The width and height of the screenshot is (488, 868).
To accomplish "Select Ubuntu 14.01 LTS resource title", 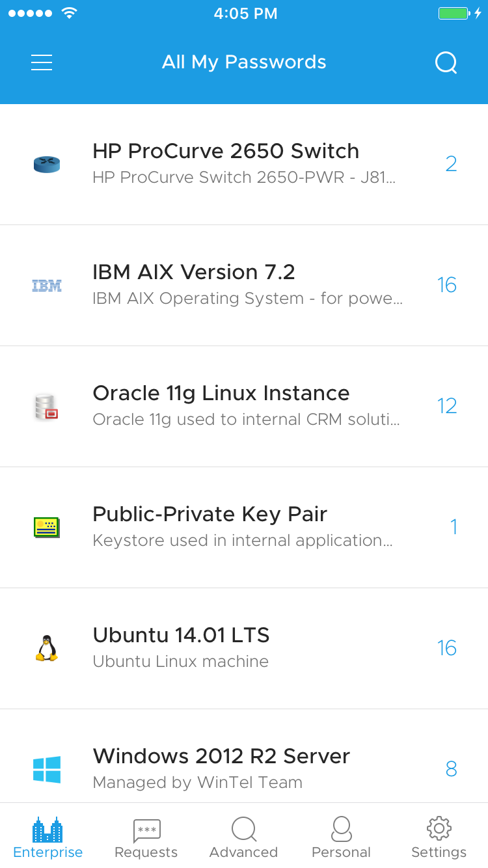I will [x=181, y=635].
